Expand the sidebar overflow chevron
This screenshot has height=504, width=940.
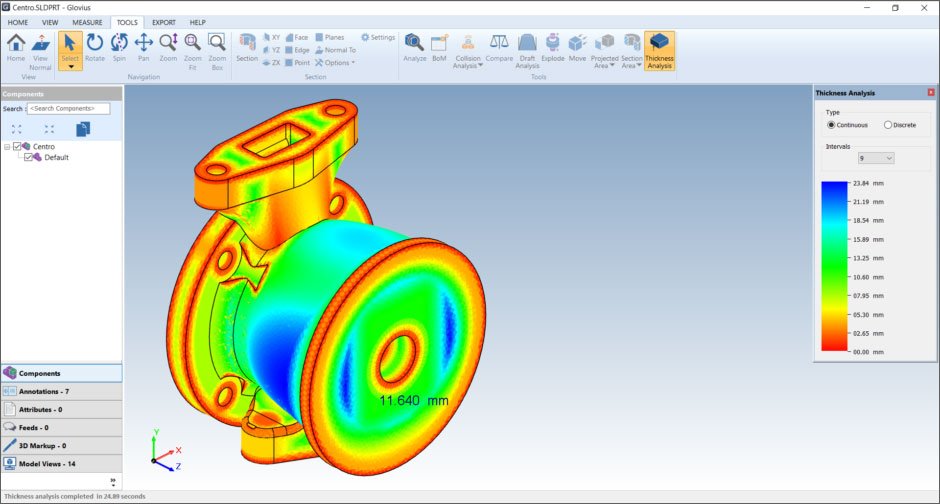pyautogui.click(x=113, y=481)
